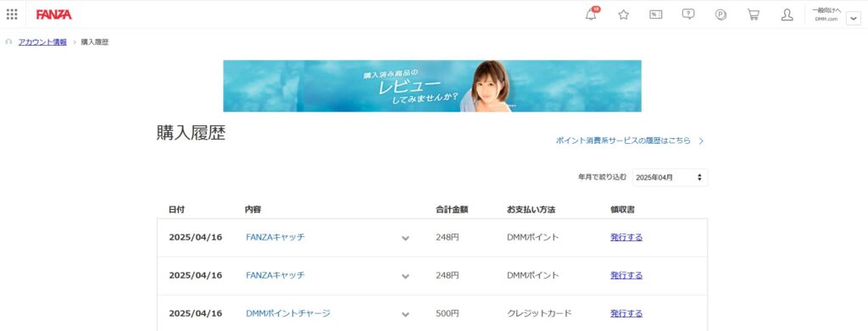
Task: Click the 一般向けへ DMM.com link
Action: (x=826, y=14)
